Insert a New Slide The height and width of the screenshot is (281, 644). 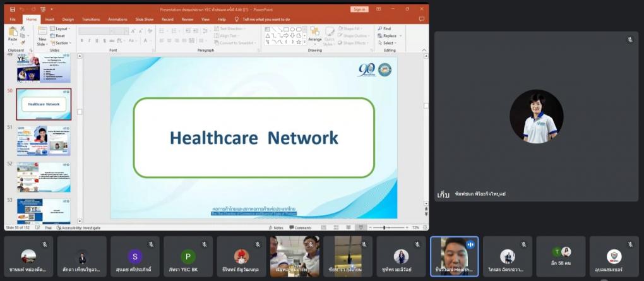tap(42, 37)
